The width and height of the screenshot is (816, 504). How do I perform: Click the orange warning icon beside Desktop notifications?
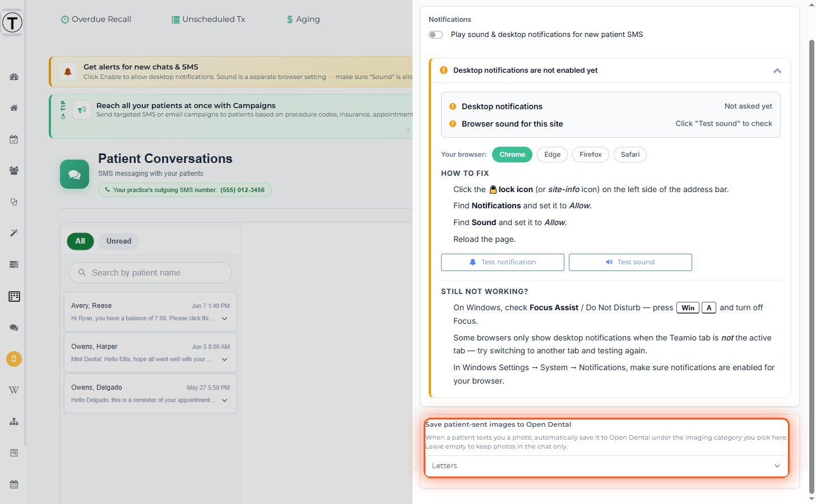453,106
